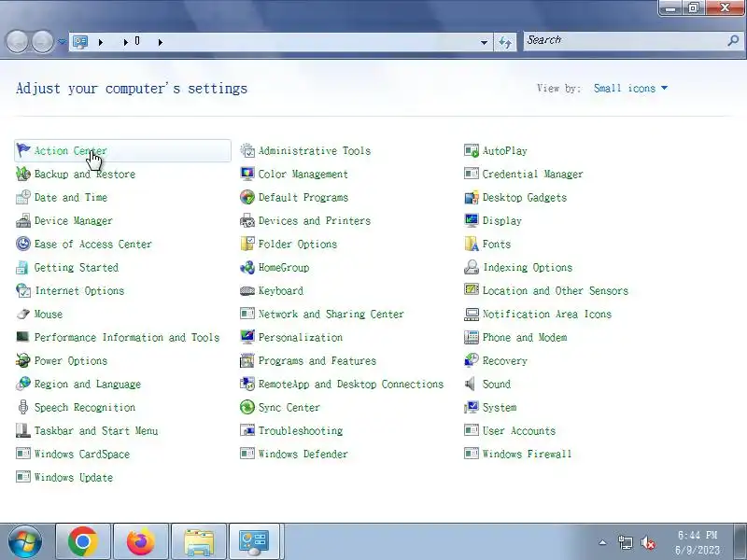Open the Date and Time icon

[22, 197]
